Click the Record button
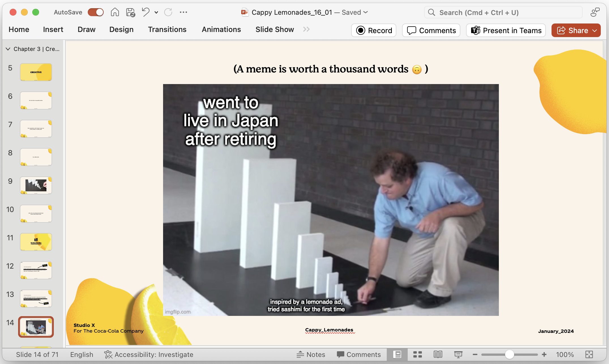 click(374, 30)
